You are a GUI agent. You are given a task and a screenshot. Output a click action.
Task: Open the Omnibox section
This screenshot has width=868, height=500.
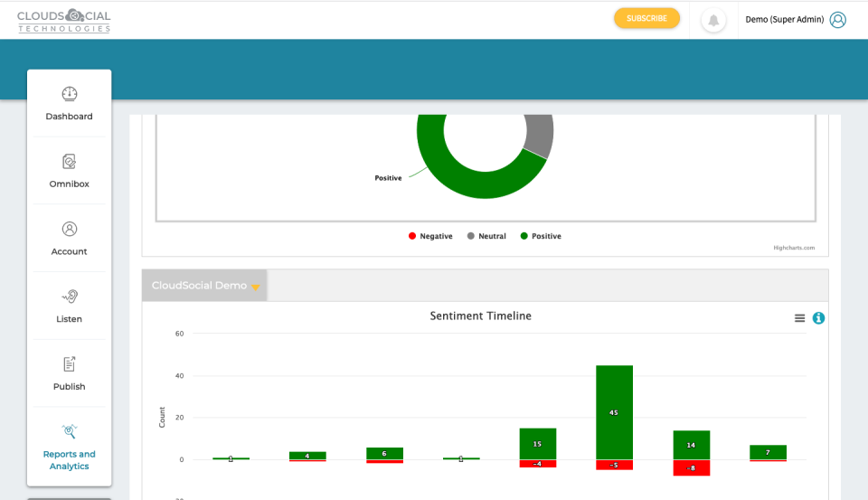[x=70, y=171]
